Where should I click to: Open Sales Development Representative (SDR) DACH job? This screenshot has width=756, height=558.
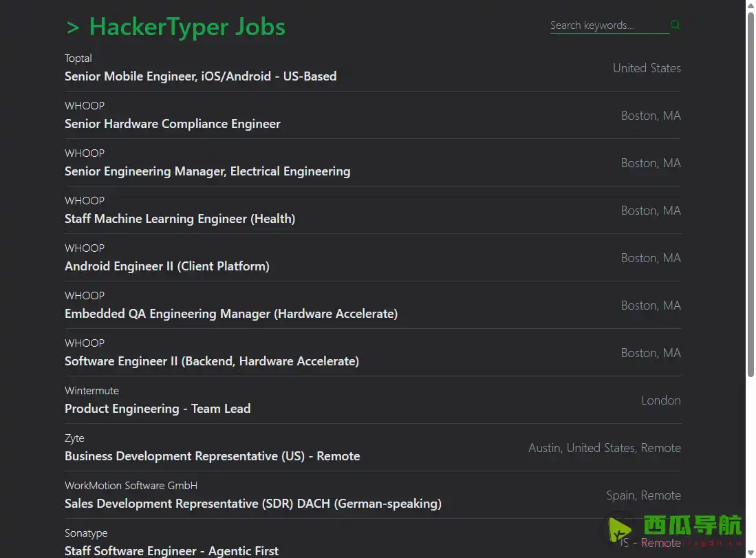(253, 504)
